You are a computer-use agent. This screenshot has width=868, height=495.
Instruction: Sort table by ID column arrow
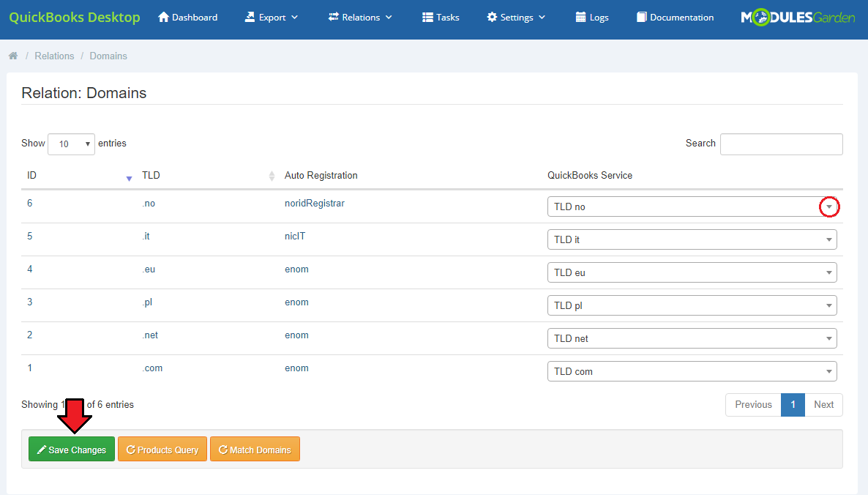coord(129,176)
